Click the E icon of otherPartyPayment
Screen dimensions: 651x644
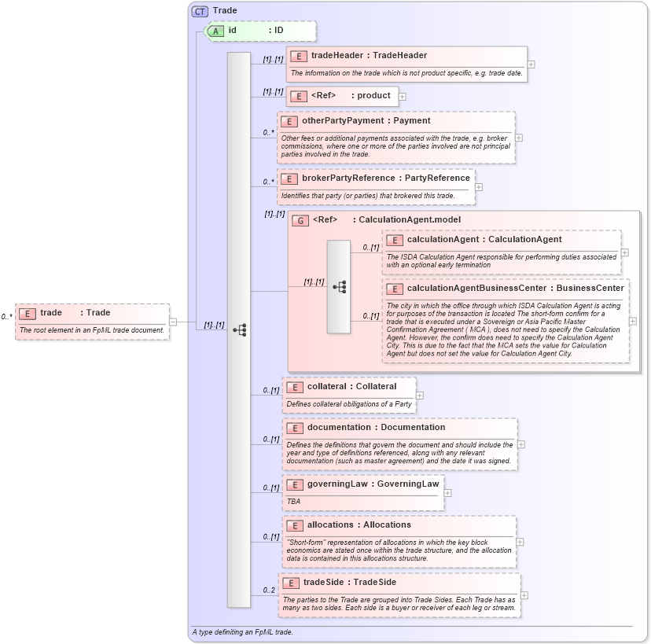click(x=289, y=121)
